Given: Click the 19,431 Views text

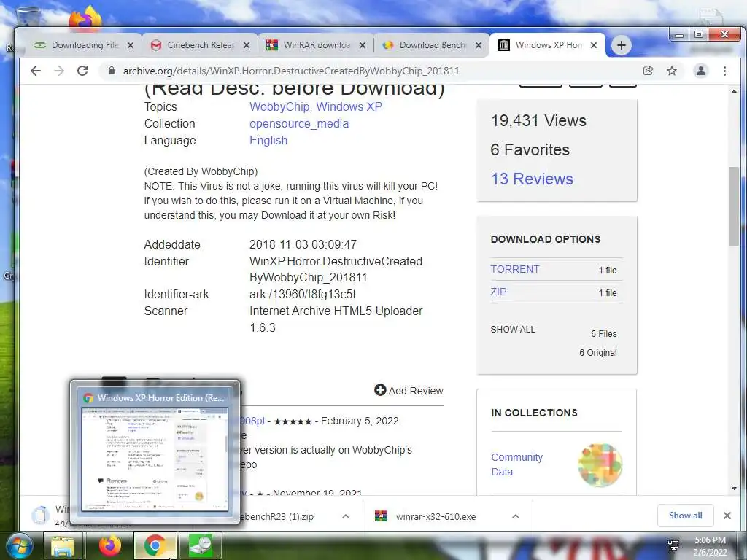Looking at the screenshot, I should pos(538,121).
